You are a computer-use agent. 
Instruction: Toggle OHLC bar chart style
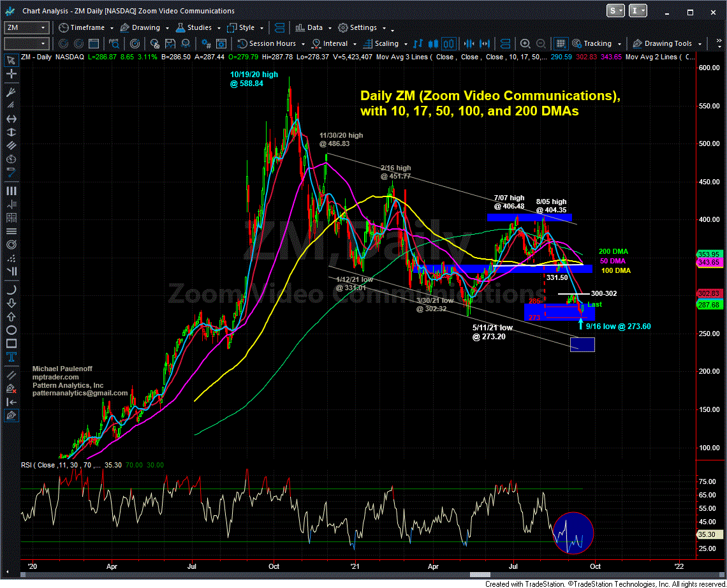[418, 43]
